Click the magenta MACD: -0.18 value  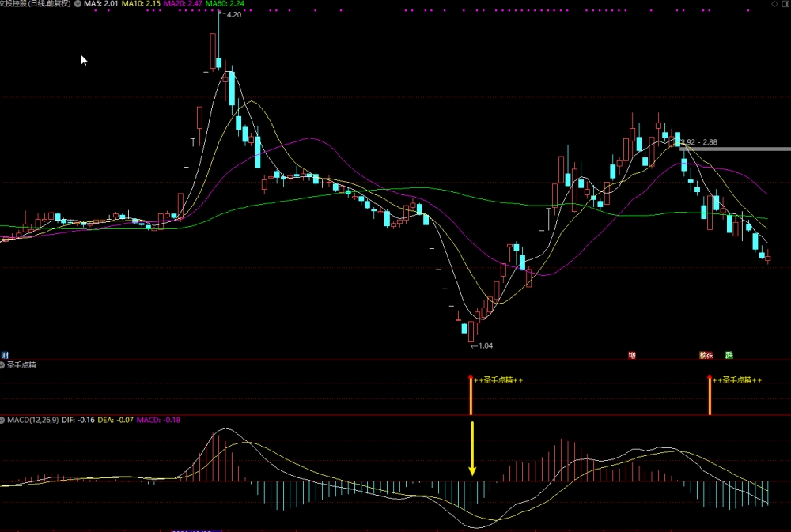pyautogui.click(x=158, y=420)
